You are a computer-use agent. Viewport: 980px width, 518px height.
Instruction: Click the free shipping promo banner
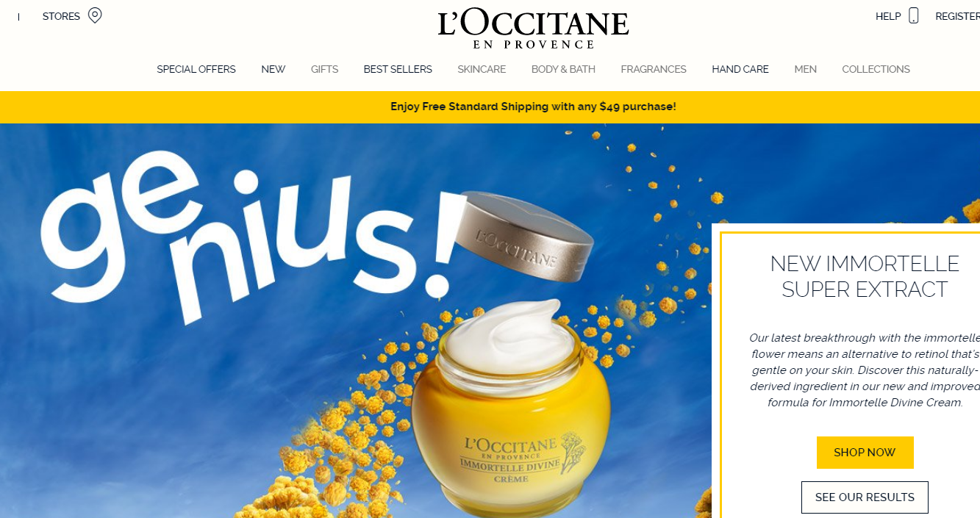coord(490,107)
